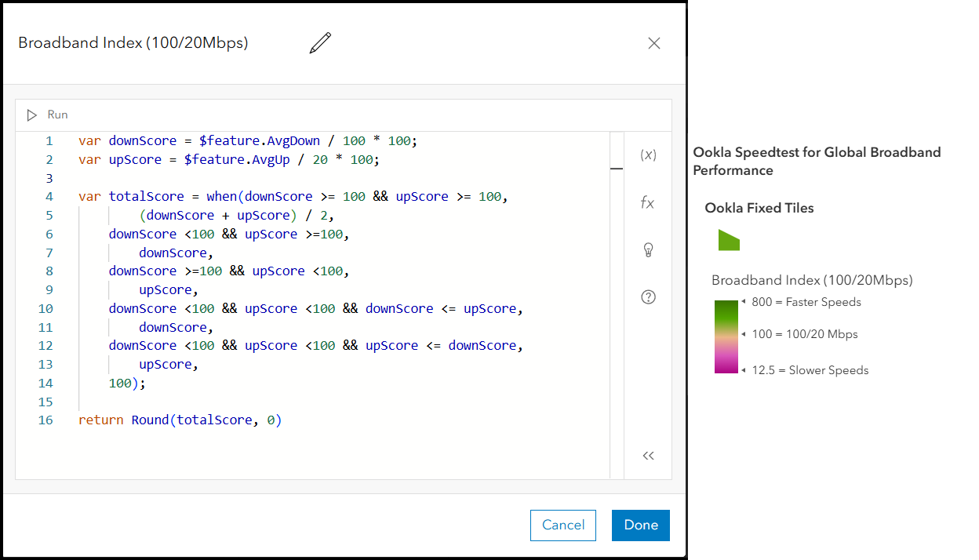Image resolution: width=979 pixels, height=560 pixels.
Task: Open profile variables panel
Action: 648,155
